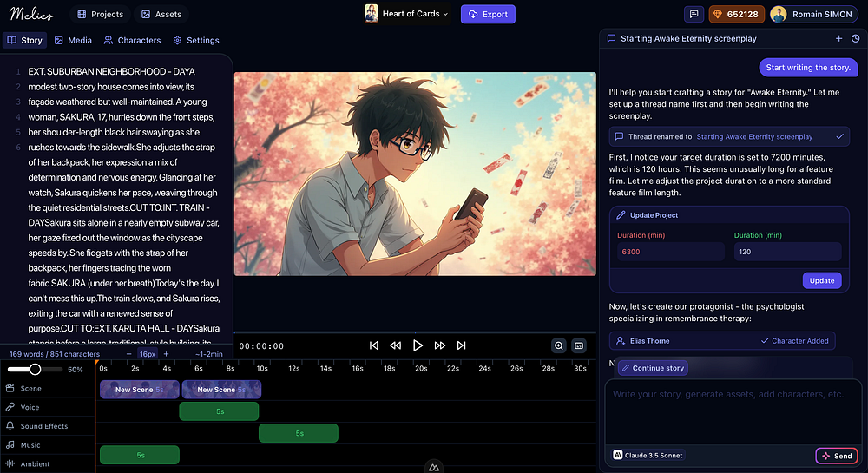The height and width of the screenshot is (473, 868).
Task: Click the old Duration field showing 6300
Action: coord(670,252)
